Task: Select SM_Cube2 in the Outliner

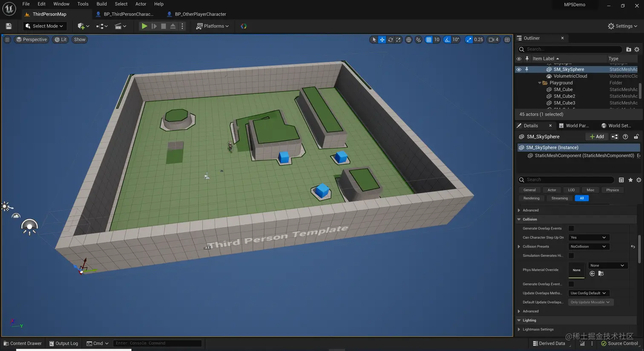Action: [x=564, y=96]
